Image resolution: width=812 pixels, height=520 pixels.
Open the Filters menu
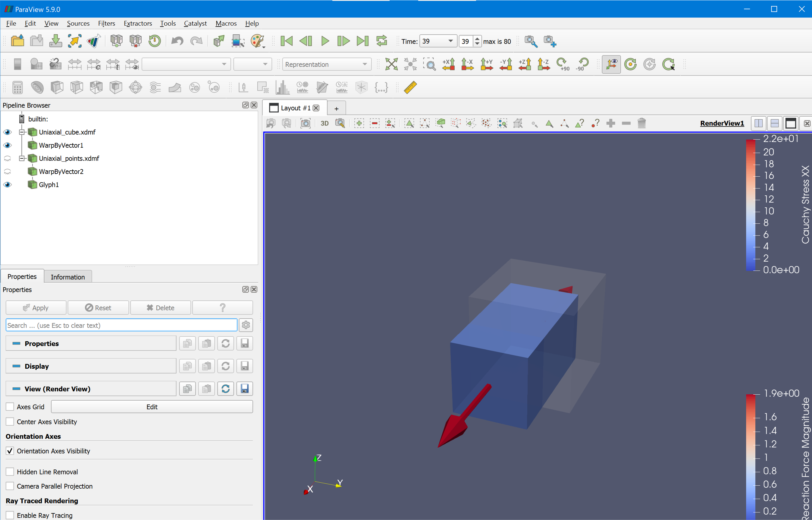(106, 23)
